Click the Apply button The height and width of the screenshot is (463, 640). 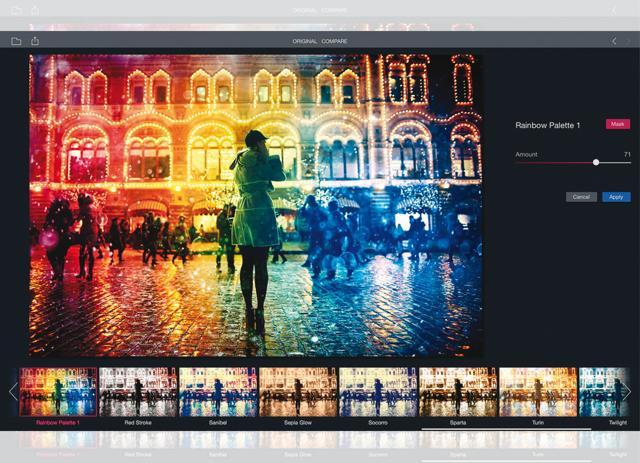[616, 197]
